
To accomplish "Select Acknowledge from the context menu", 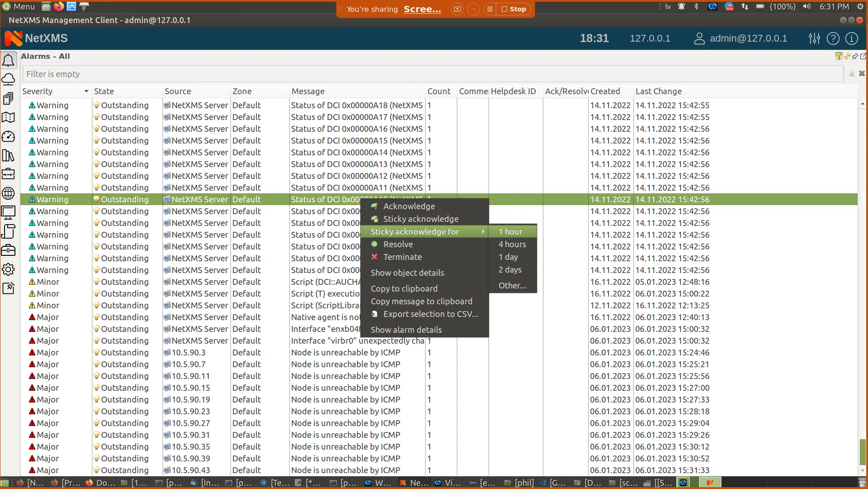I will tap(409, 206).
